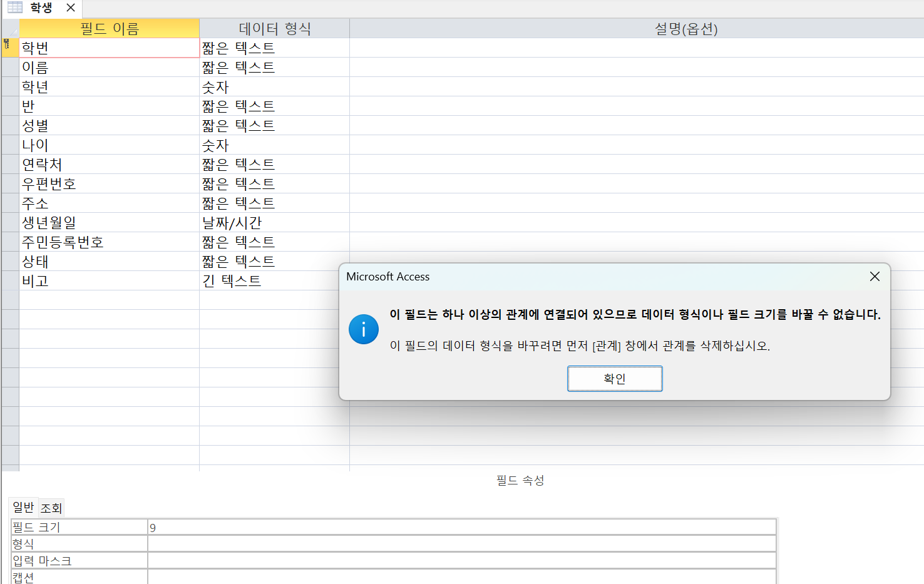This screenshot has height=584, width=924.
Task: Open data type cell for 학년
Action: point(274,87)
